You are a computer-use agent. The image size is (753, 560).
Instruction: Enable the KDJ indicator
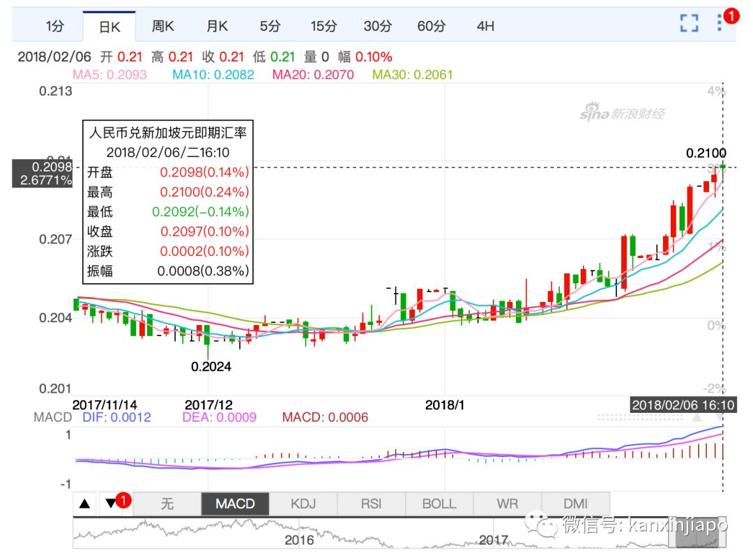(303, 504)
